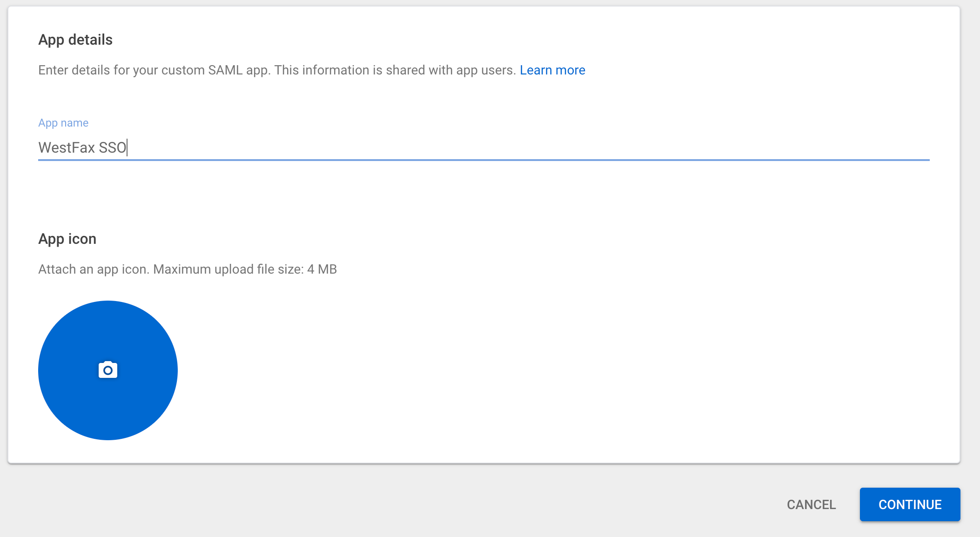
Task: Click the maximum upload file size text
Action: click(188, 269)
